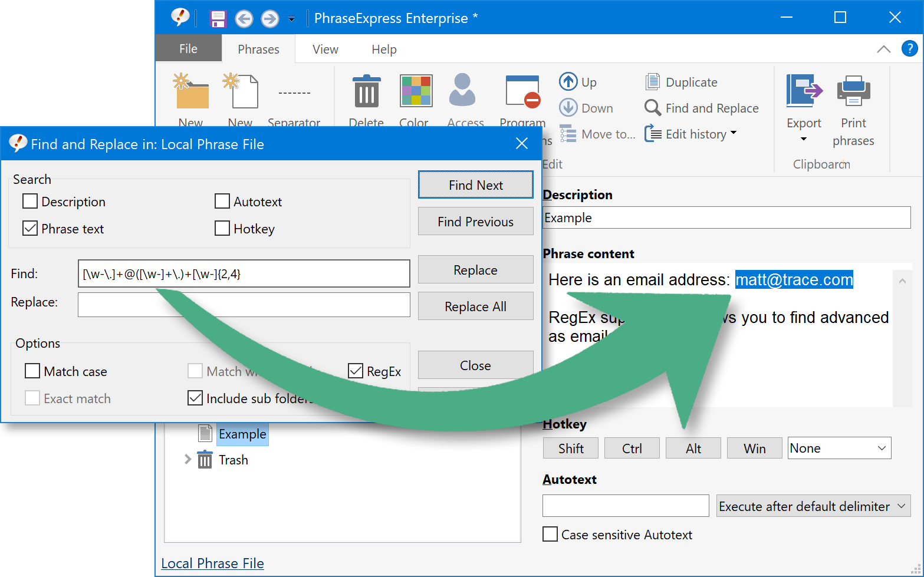Move phrase Down
Image resolution: width=924 pixels, height=577 pixels.
586,108
